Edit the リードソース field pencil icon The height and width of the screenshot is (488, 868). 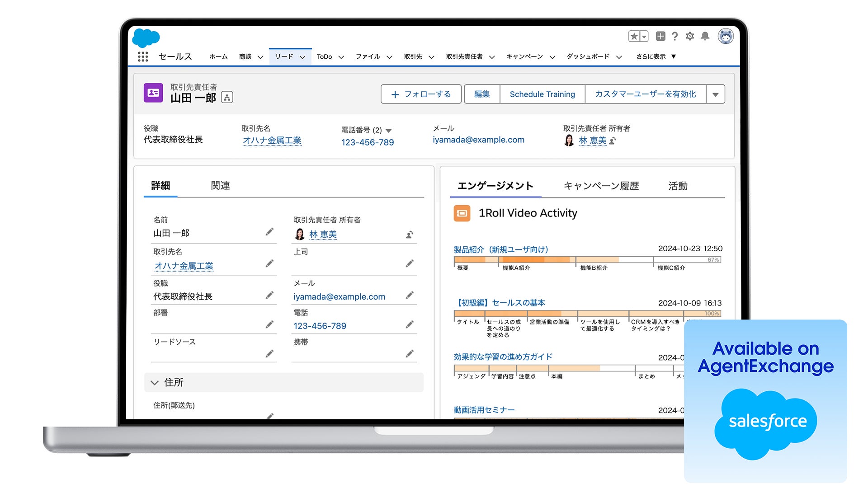[269, 354]
